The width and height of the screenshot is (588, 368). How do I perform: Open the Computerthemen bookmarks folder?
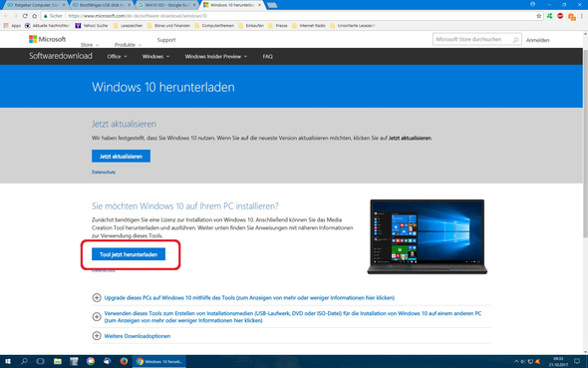click(214, 26)
